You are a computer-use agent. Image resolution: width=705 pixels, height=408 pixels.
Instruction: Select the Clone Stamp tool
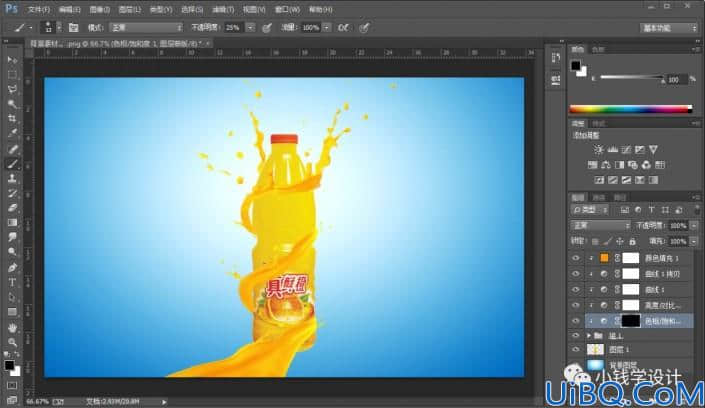click(12, 178)
